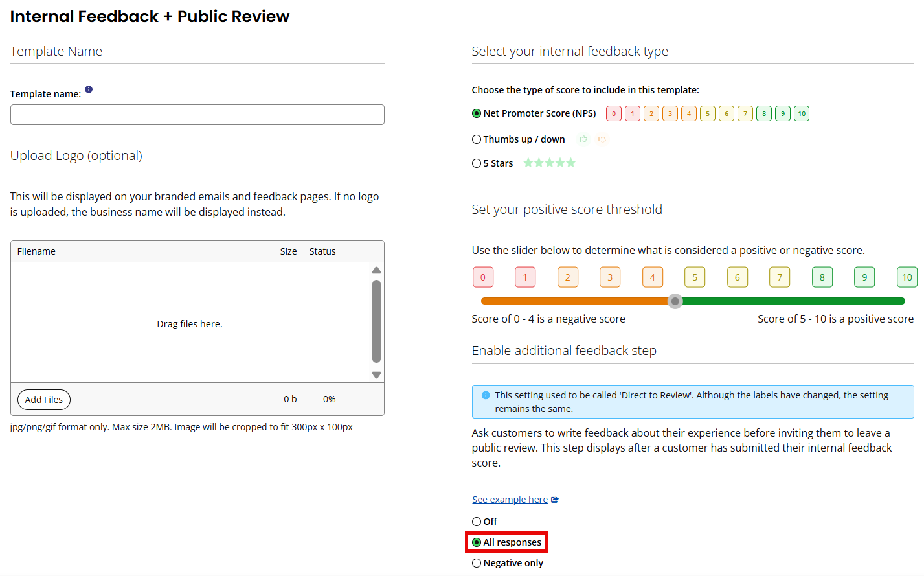The image size is (924, 576).
Task: Click the Template name text field
Action: pos(197,115)
